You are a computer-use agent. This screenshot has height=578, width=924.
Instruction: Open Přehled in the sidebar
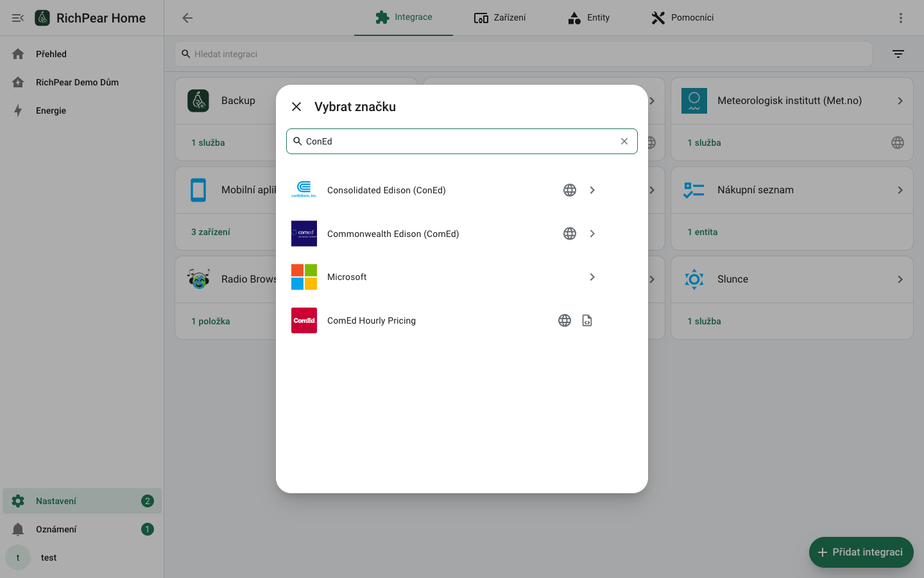point(82,54)
